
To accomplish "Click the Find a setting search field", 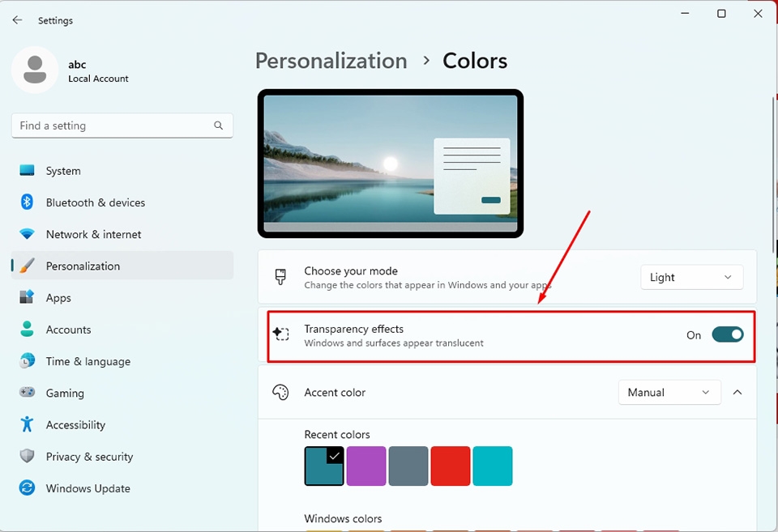I will pos(122,126).
